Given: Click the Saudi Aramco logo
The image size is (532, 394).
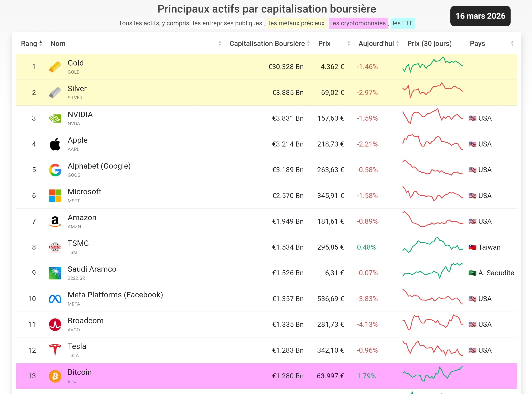Looking at the screenshot, I should 55,273.
